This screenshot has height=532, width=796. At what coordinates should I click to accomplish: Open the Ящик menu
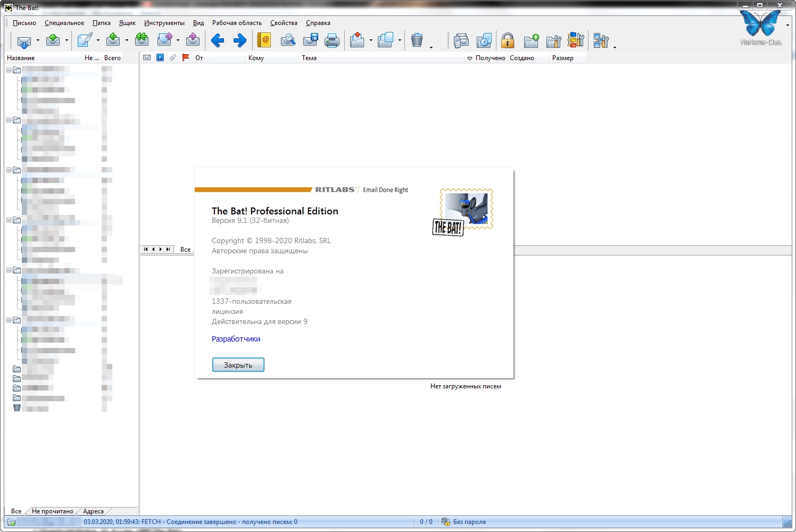point(127,23)
